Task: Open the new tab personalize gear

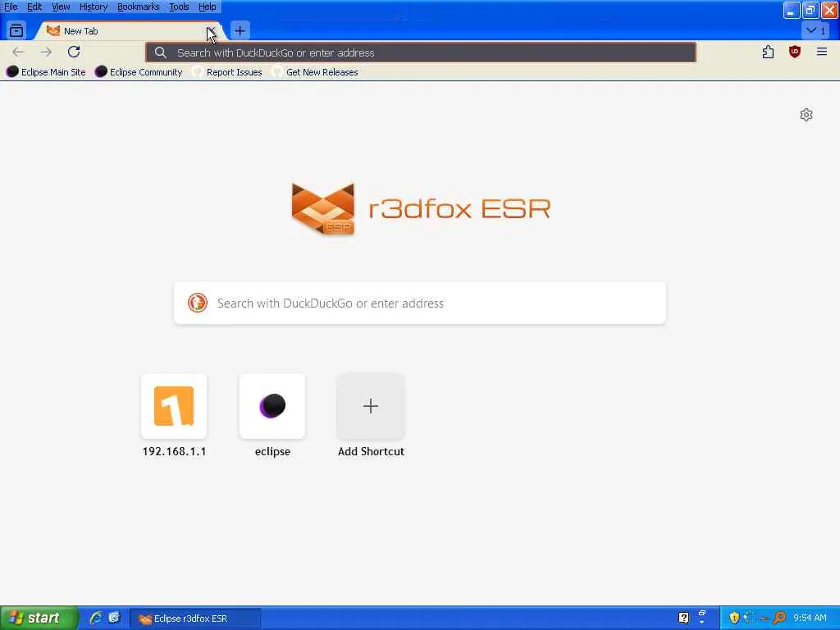Action: tap(806, 115)
